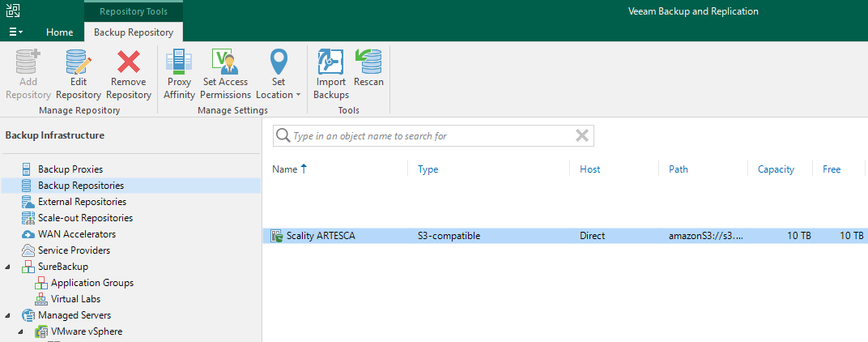868x342 pixels.
Task: Click the External Repositories cloud icon
Action: (x=28, y=202)
